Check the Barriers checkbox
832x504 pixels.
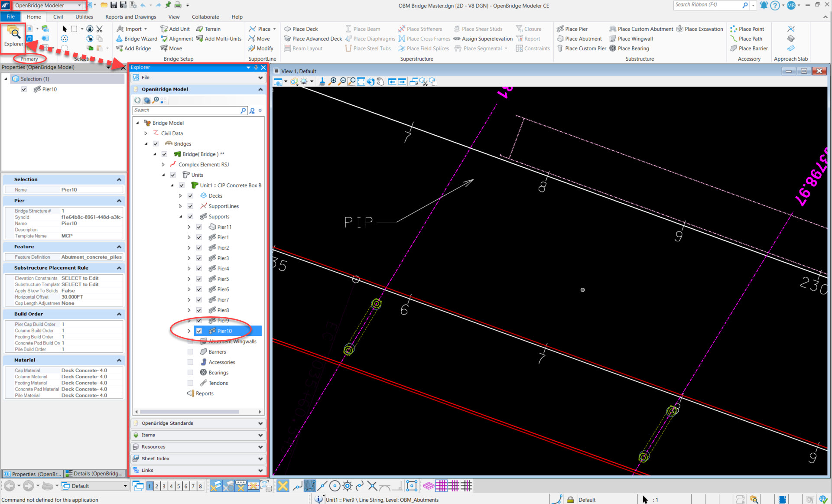190,352
